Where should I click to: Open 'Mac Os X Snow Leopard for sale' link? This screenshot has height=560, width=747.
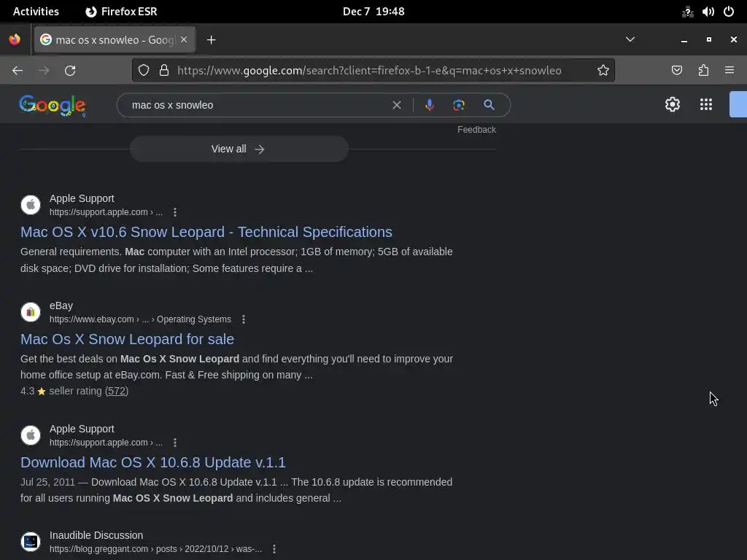(x=127, y=339)
